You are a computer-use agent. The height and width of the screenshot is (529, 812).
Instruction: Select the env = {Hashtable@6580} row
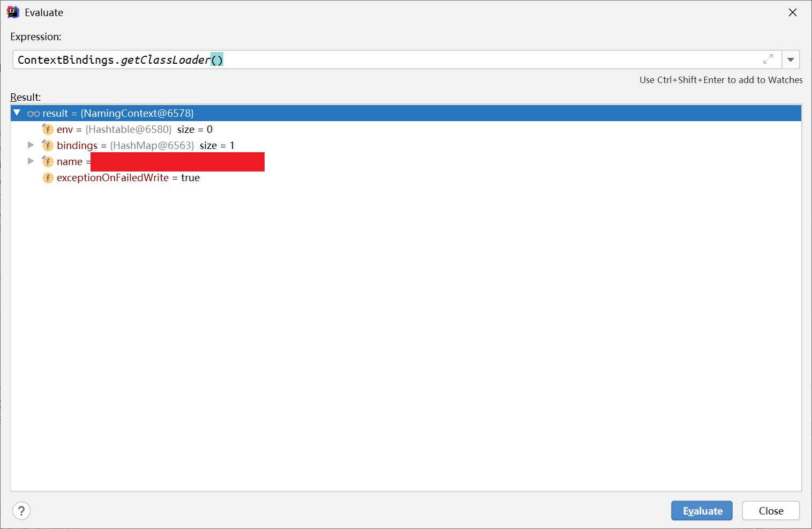[x=406, y=129]
